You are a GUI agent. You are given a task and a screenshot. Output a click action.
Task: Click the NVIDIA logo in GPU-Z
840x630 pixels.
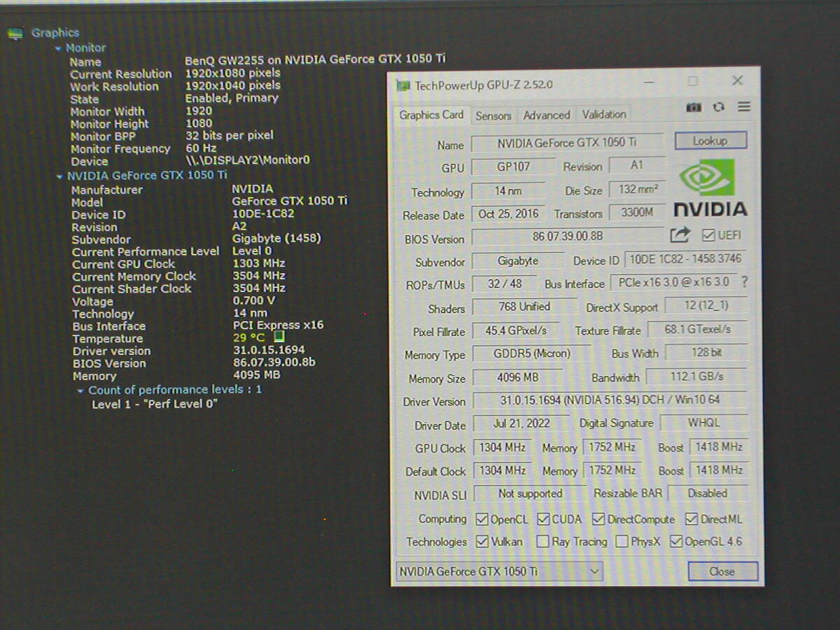710,188
